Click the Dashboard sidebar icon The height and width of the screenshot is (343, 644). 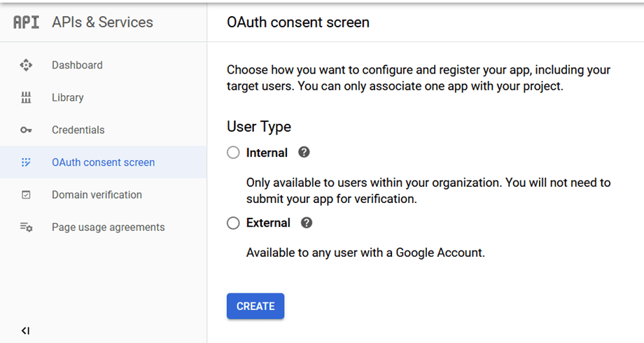point(26,65)
